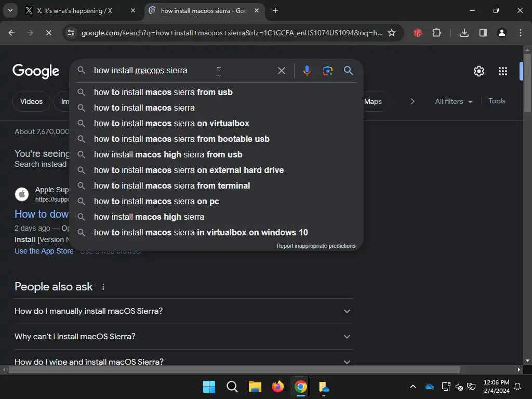The width and height of the screenshot is (532, 399).
Task: Stop loading the page
Action: 48,33
